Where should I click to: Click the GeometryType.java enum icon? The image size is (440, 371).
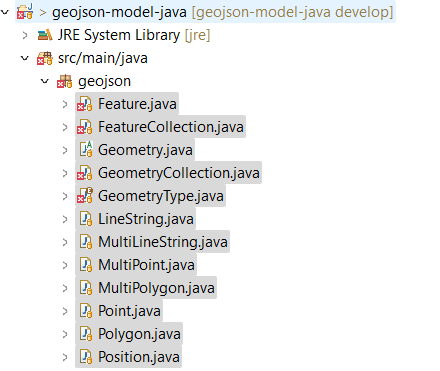click(85, 196)
